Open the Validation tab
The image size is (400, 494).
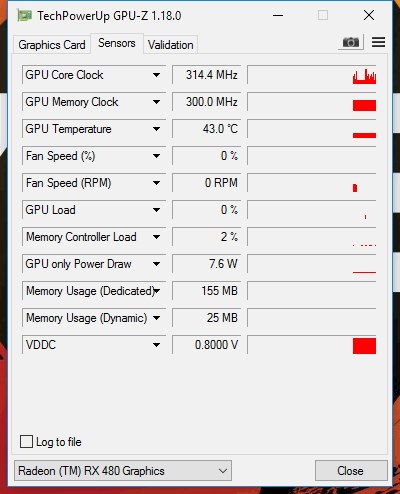tap(171, 45)
